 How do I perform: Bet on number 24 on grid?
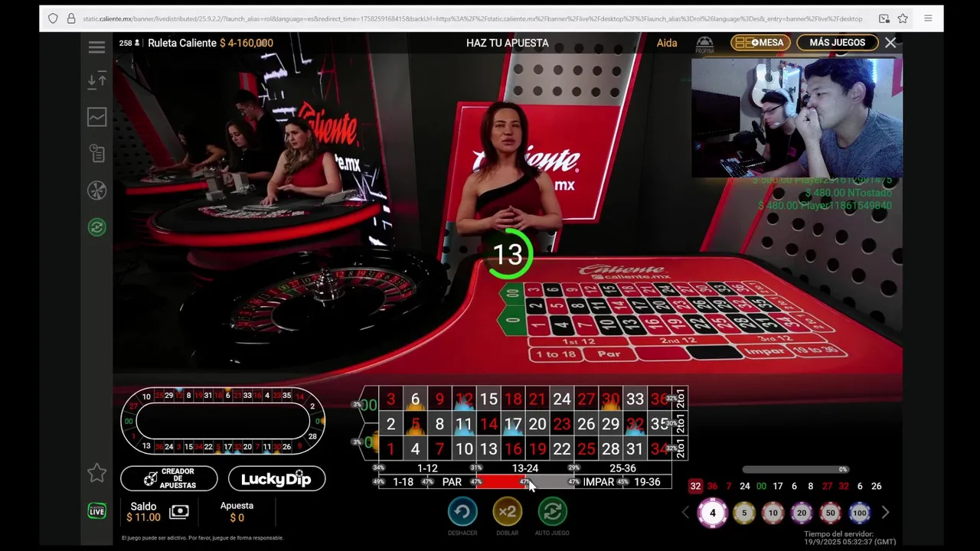click(562, 399)
